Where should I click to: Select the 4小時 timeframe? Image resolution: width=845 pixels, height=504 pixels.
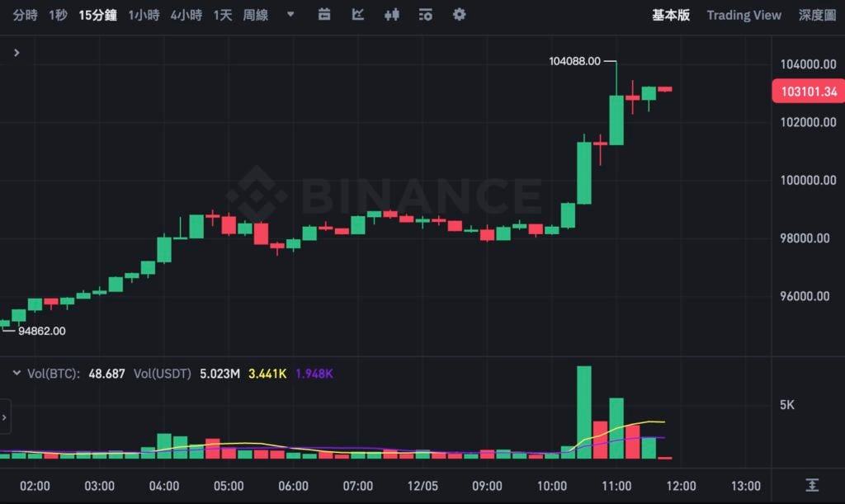186,15
